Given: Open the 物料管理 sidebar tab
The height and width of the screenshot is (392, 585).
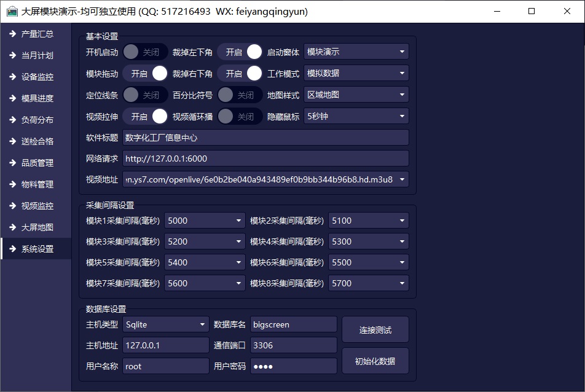Looking at the screenshot, I should [x=37, y=184].
